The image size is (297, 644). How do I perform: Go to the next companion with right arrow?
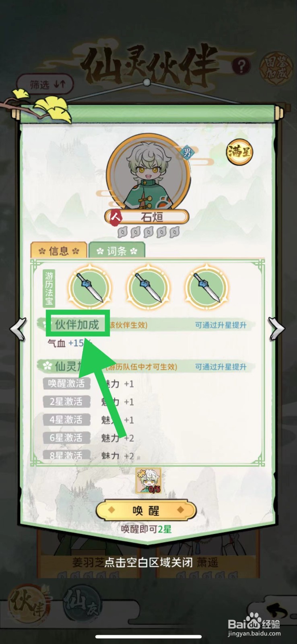pyautogui.click(x=277, y=328)
